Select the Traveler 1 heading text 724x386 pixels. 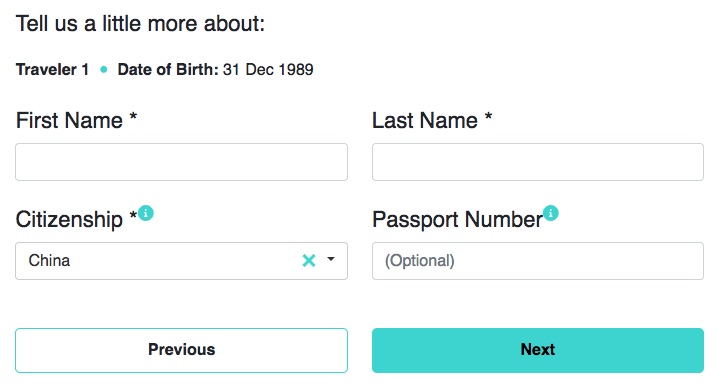(x=52, y=69)
